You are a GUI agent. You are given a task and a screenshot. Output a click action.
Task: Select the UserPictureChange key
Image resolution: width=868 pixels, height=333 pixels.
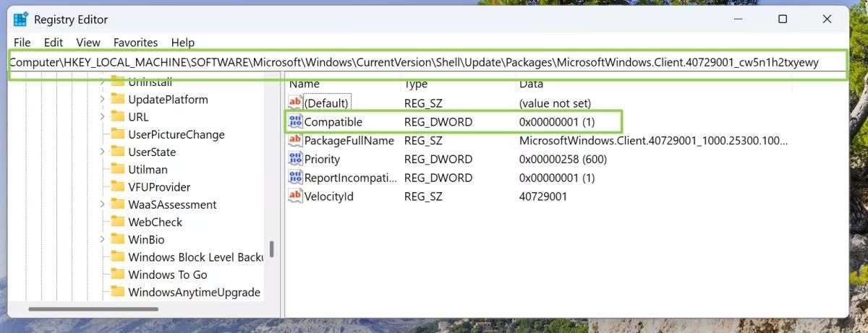(176, 134)
